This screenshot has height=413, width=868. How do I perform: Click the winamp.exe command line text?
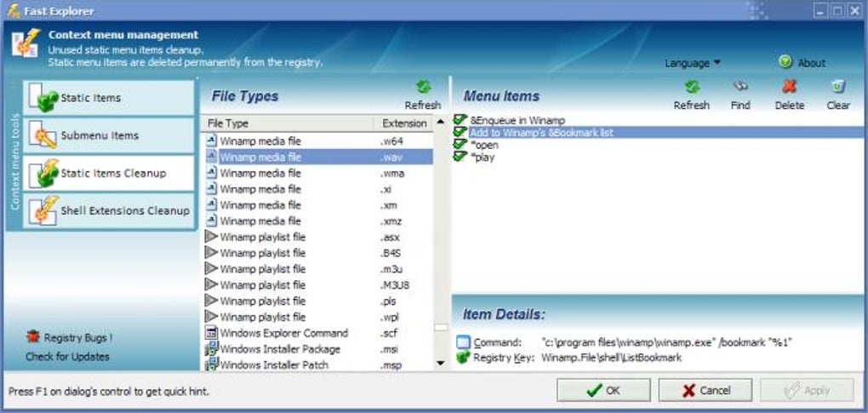pyautogui.click(x=666, y=342)
